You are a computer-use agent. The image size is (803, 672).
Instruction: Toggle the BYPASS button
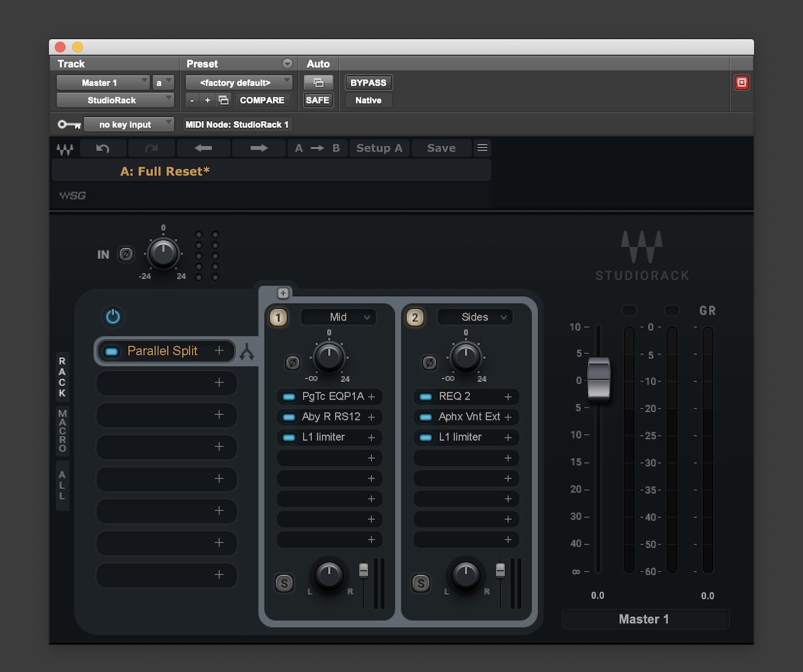tap(368, 83)
